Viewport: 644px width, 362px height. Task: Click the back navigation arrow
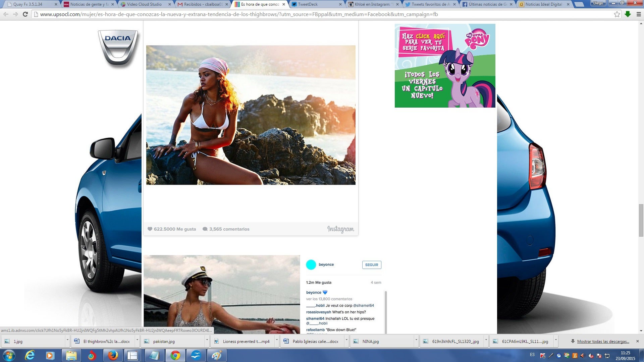tap(6, 14)
